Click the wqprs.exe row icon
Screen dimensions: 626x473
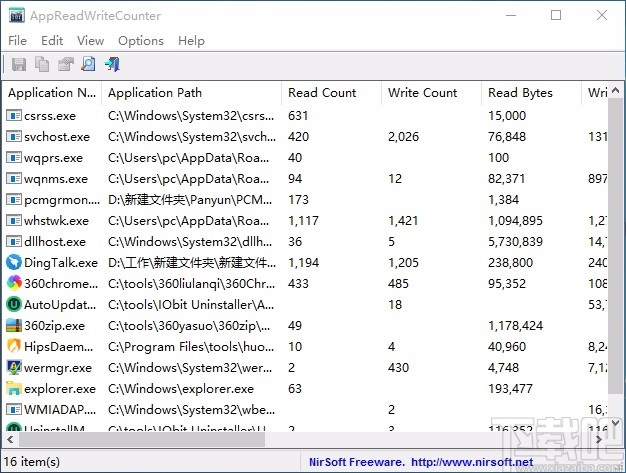click(14, 158)
